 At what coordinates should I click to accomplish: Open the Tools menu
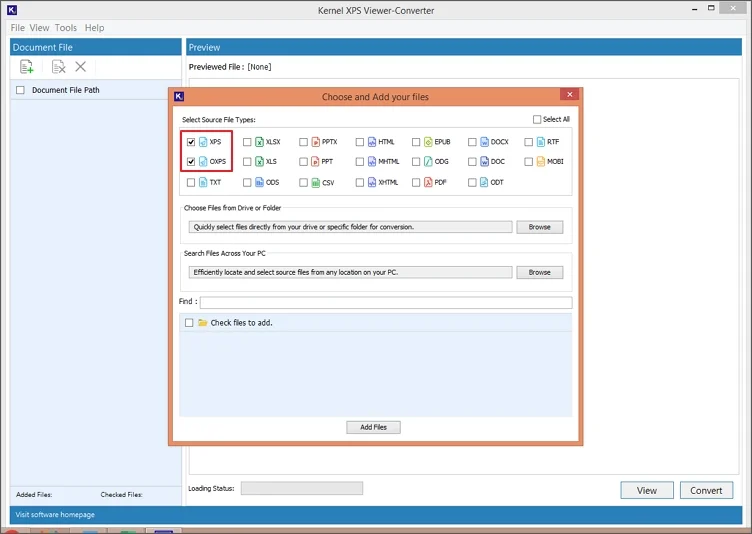[66, 28]
